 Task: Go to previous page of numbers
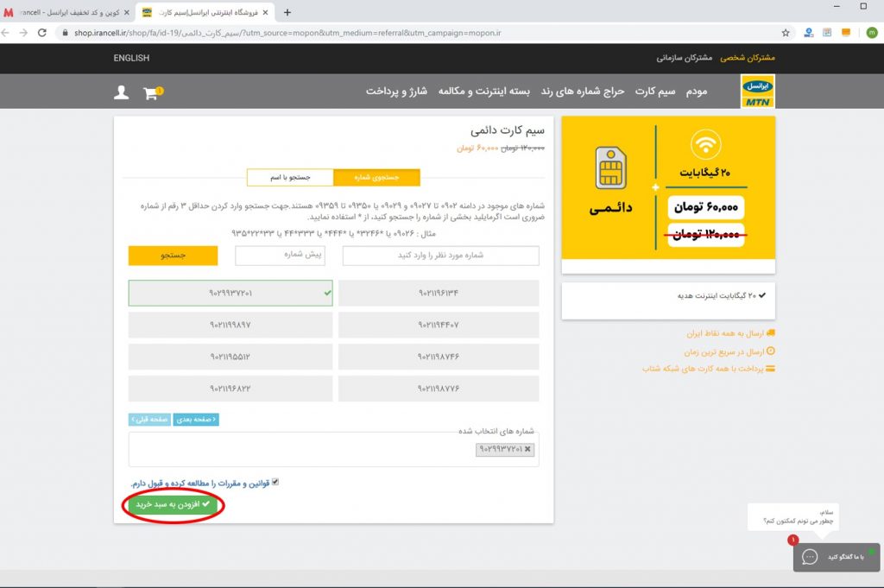pos(149,420)
